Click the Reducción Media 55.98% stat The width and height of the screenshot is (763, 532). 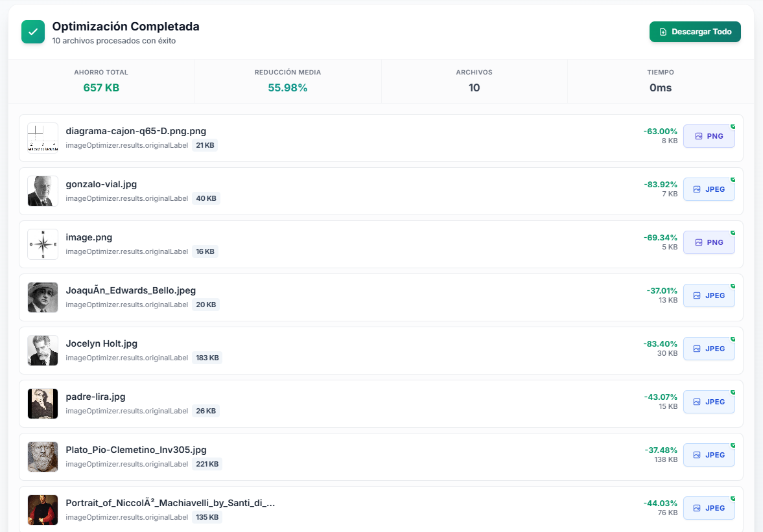[x=288, y=87]
